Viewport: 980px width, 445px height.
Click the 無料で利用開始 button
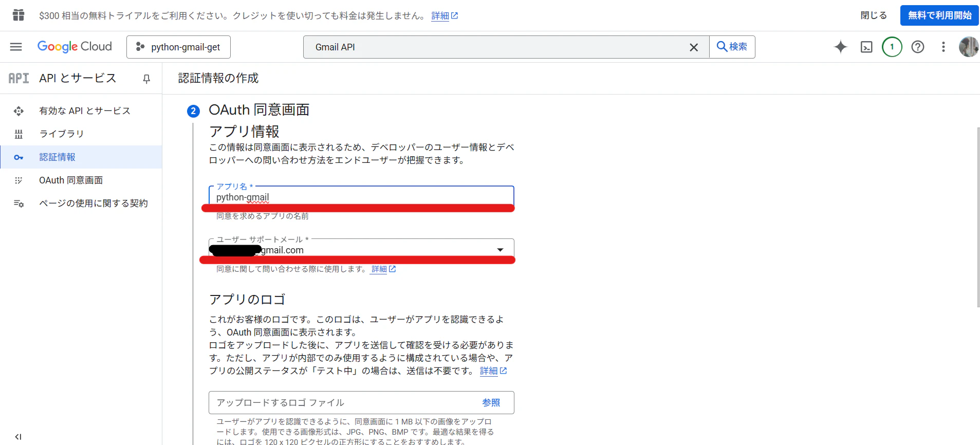pyautogui.click(x=939, y=15)
